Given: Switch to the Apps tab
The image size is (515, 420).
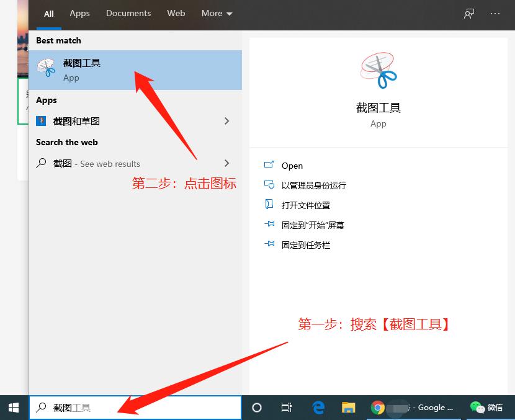Looking at the screenshot, I should tap(79, 13).
